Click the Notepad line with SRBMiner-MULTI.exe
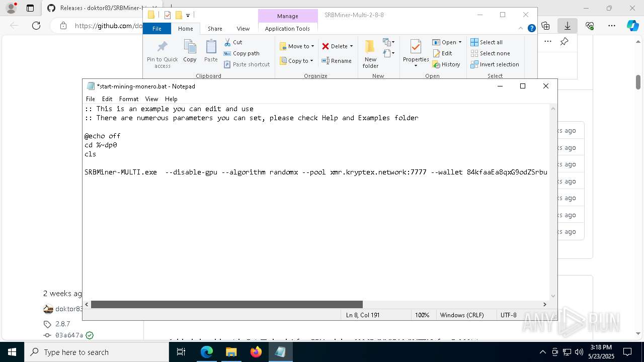This screenshot has width=644, height=362. pos(315,172)
